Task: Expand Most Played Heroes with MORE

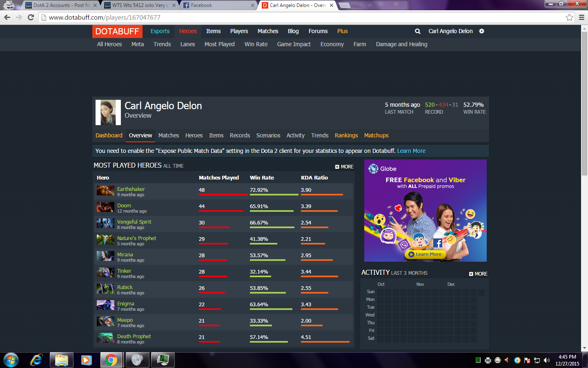Action: pos(344,167)
